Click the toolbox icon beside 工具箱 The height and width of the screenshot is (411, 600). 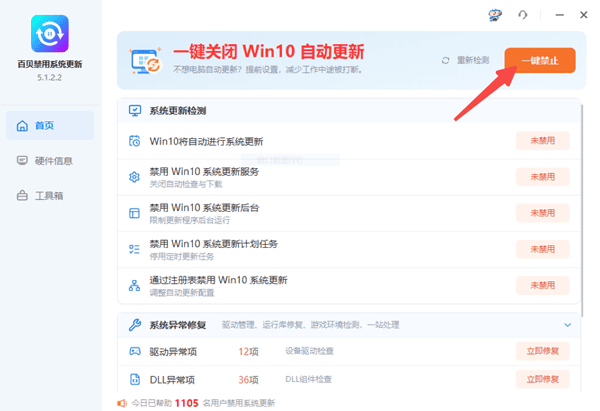22,195
